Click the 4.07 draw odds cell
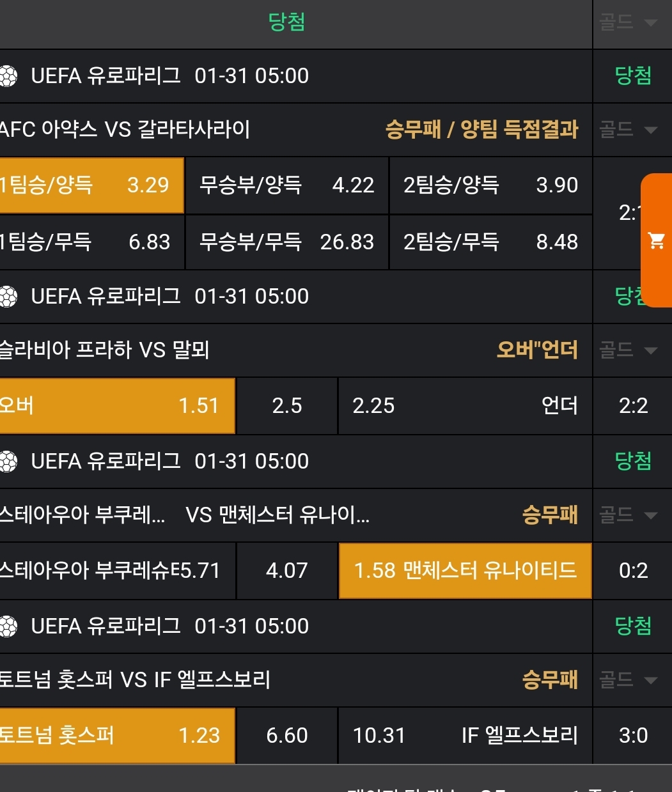This screenshot has width=672, height=792. tap(287, 571)
